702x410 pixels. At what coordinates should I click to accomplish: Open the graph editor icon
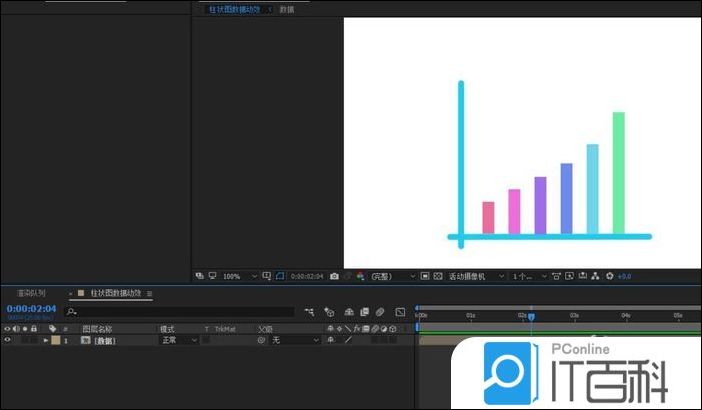(x=400, y=312)
